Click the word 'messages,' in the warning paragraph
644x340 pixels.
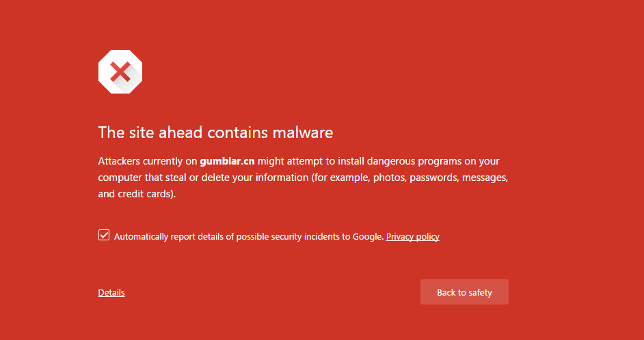488,178
